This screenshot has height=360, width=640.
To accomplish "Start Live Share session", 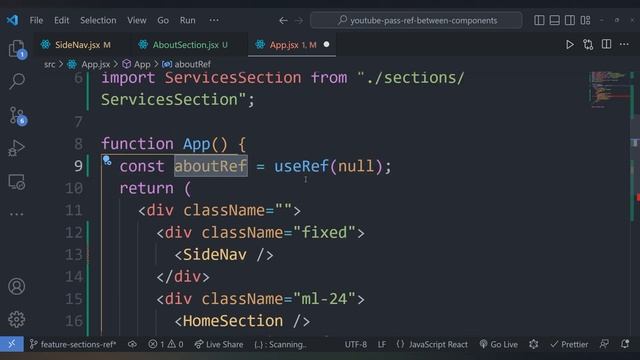I will [x=219, y=344].
